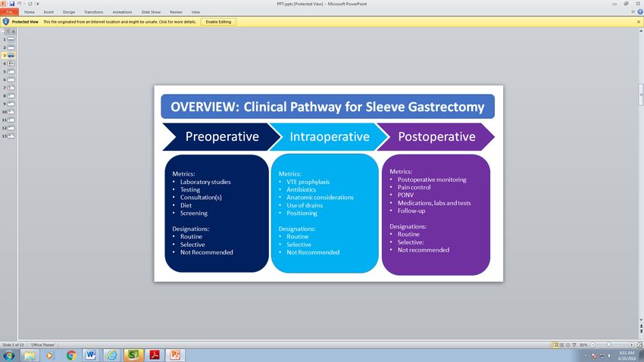
Task: Close the Protected View message bar
Action: click(639, 22)
